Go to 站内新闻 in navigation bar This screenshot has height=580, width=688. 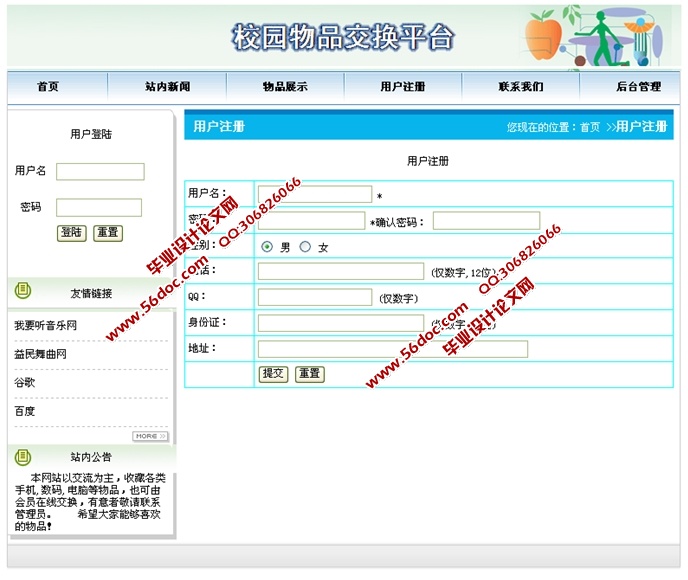point(167,87)
